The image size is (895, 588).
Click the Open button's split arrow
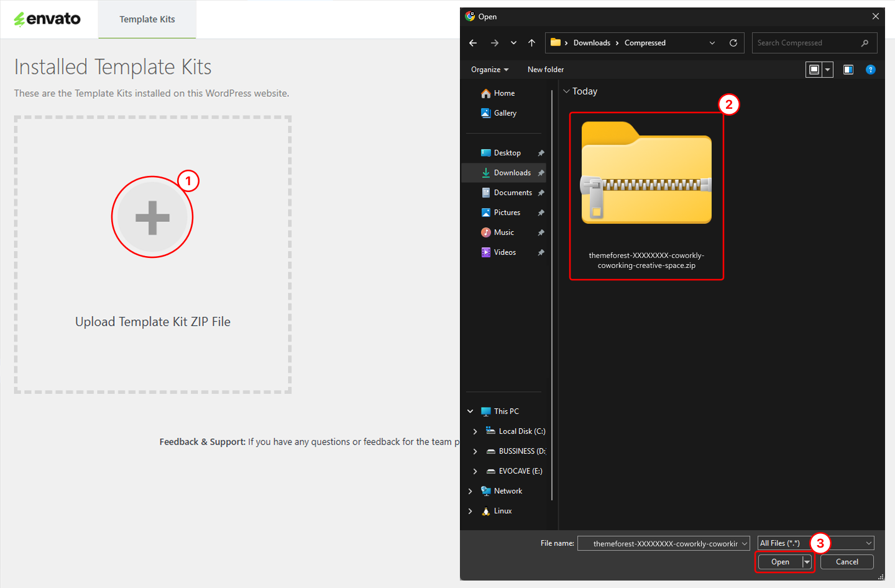[807, 562]
